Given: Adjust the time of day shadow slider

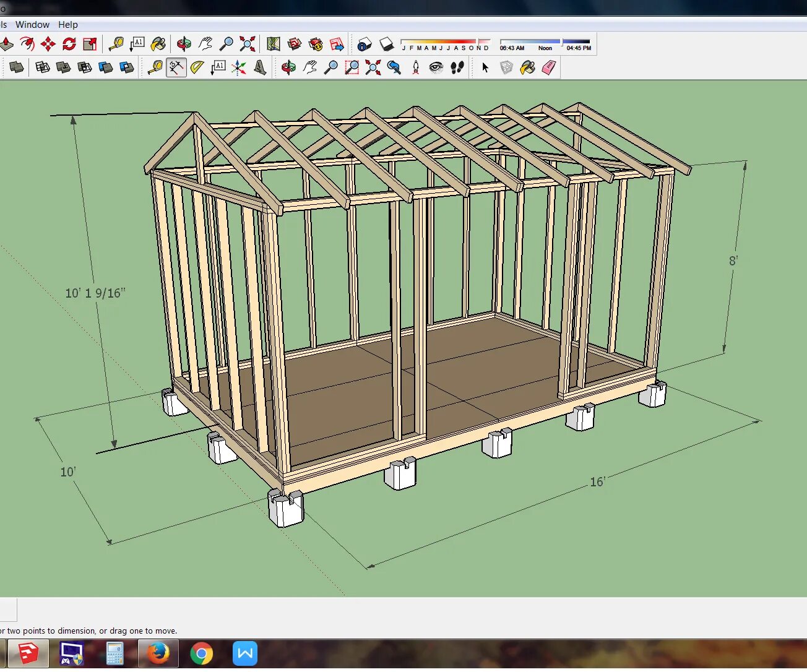Looking at the screenshot, I should click(545, 41).
